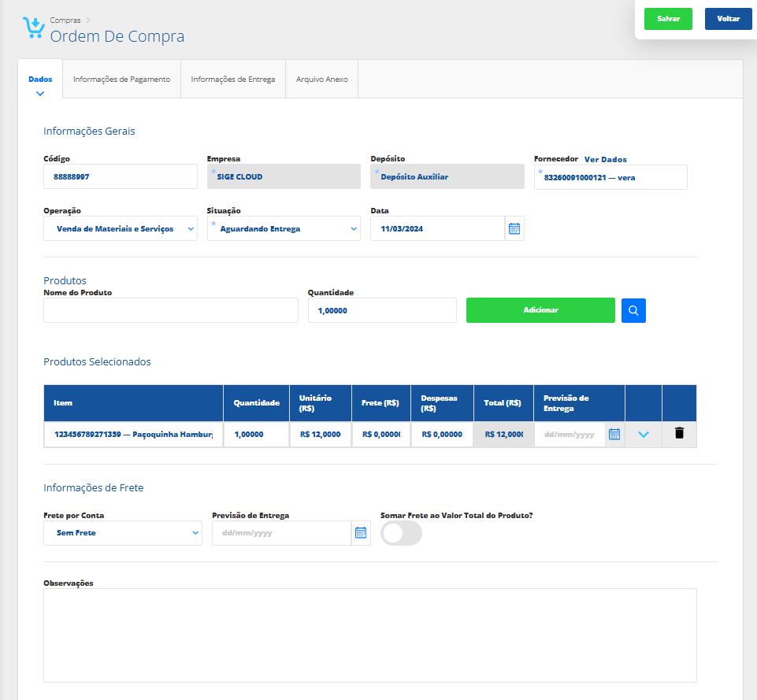Click the shopping cart Compras icon
Screen dimensions: 757x700
point(33,29)
